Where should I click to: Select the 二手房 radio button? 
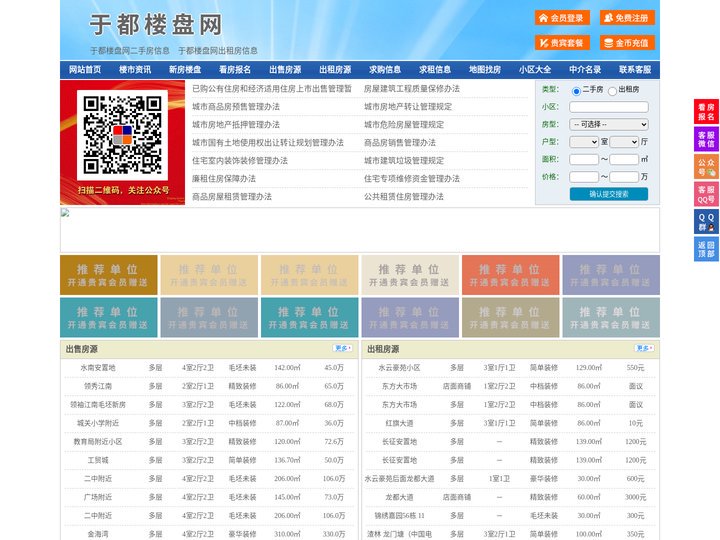tap(576, 91)
